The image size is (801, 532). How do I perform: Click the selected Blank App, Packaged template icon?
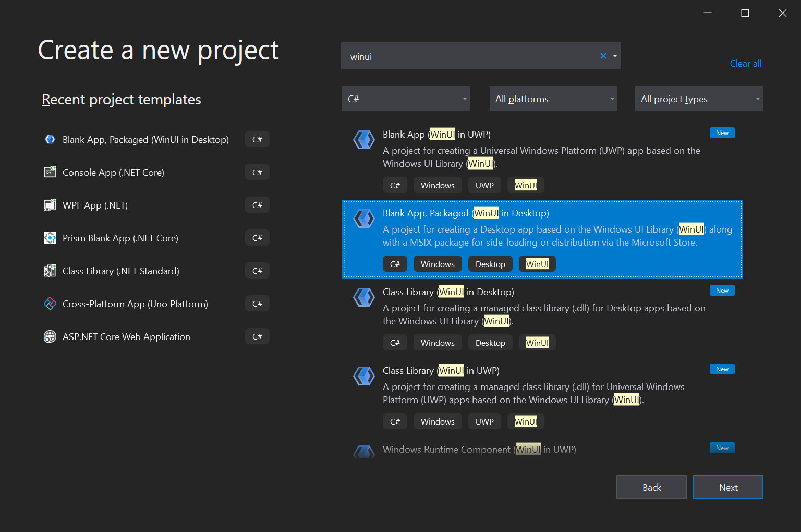tap(364, 219)
